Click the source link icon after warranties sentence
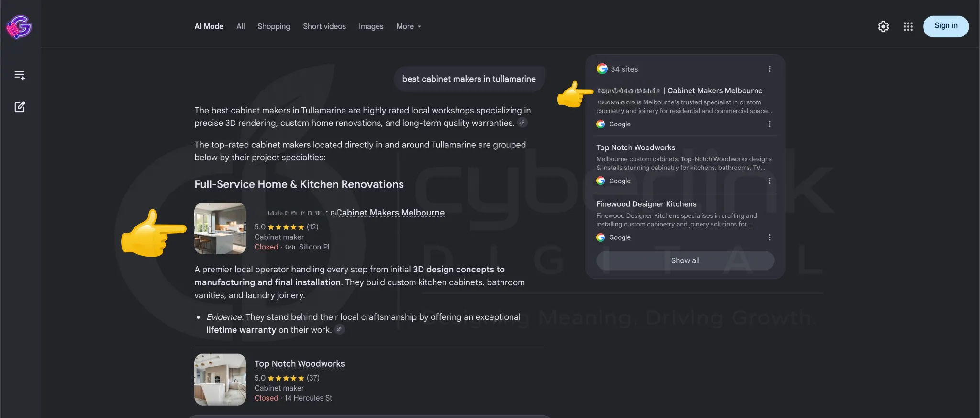 [x=523, y=123]
